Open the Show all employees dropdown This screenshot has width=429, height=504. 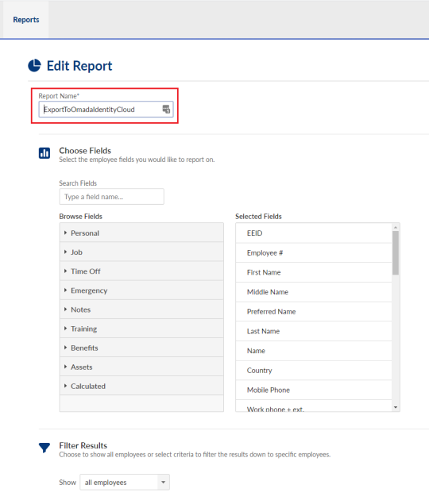[125, 482]
